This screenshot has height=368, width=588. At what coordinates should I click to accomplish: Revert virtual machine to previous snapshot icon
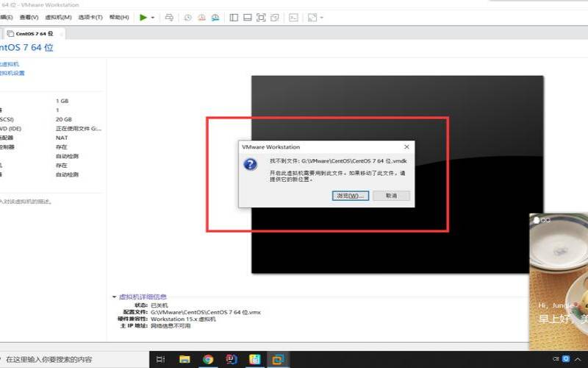point(201,17)
